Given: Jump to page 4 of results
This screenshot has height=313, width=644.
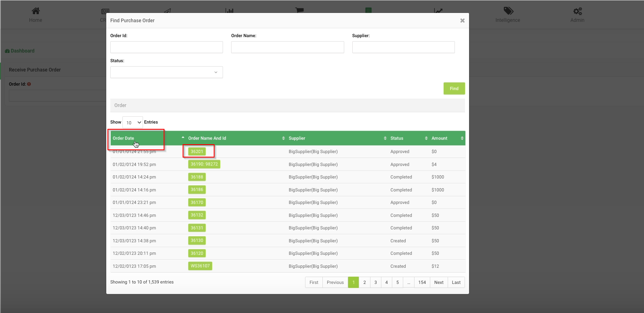Looking at the screenshot, I should click(387, 282).
